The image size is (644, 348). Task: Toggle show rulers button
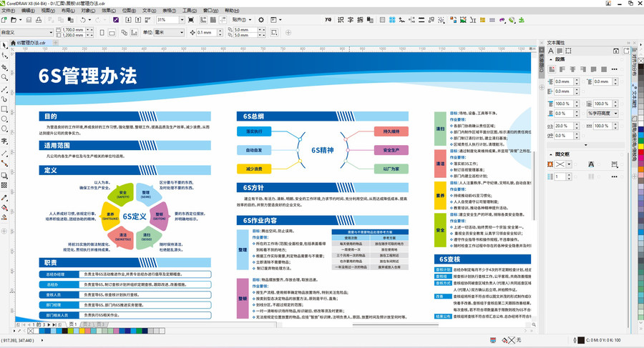tap(203, 20)
